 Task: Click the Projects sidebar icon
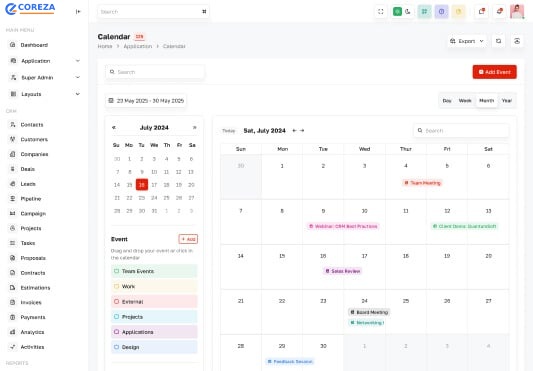click(13, 228)
